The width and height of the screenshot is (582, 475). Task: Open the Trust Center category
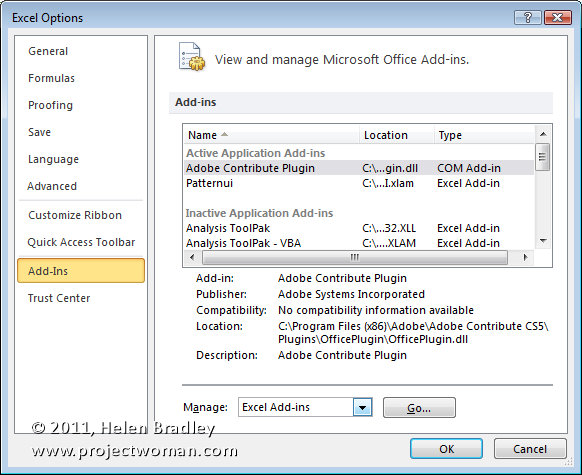pos(59,298)
